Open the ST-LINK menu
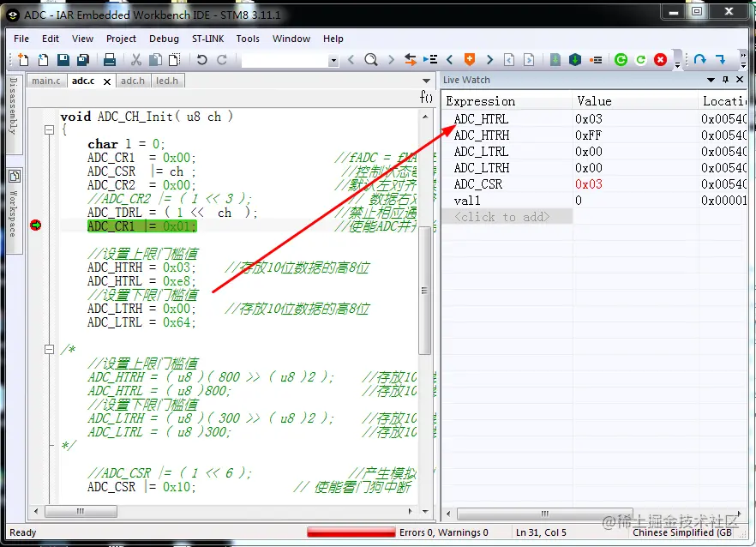 [x=207, y=39]
